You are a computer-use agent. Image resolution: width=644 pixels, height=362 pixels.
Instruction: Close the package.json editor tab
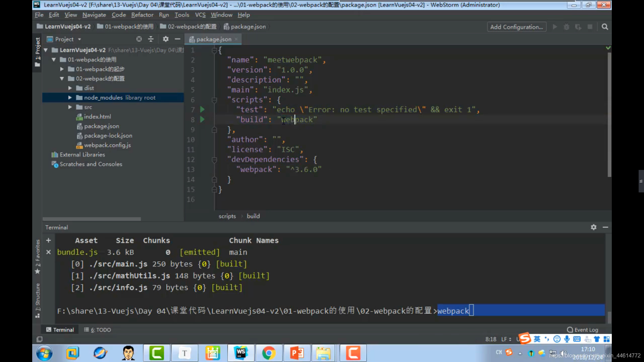[236, 39]
